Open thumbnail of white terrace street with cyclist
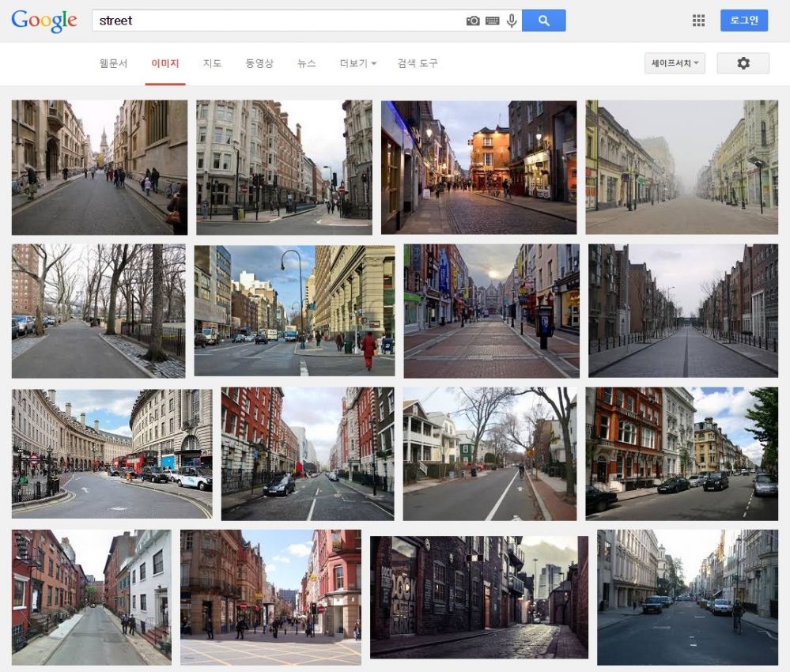Viewport: 790px width, 672px height. point(687,598)
